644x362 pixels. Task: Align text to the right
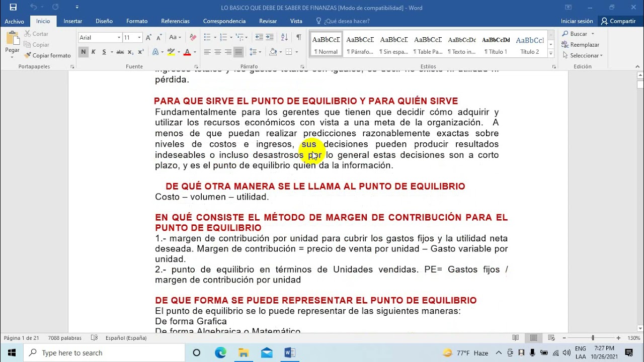click(x=228, y=52)
